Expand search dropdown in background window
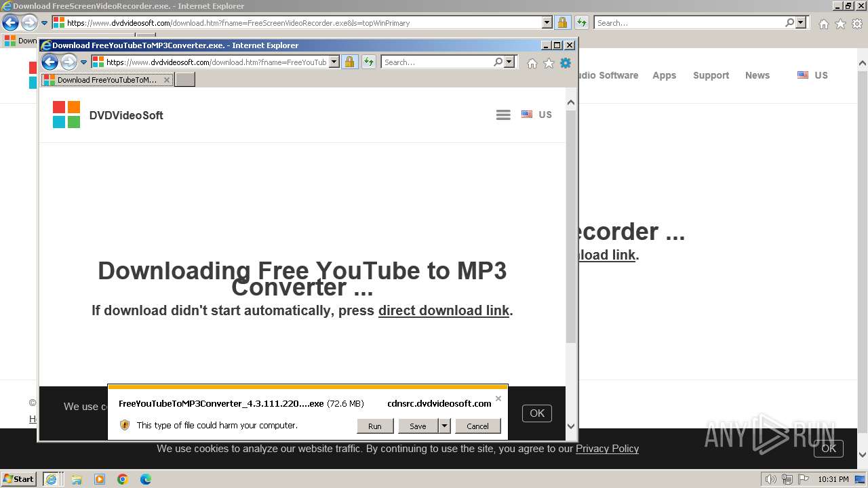 (x=802, y=22)
